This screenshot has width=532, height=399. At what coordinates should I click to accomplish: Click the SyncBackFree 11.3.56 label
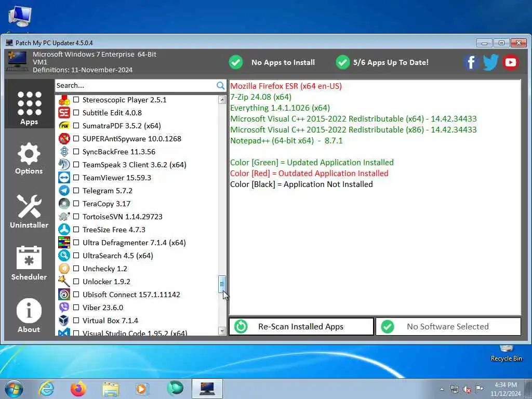tap(119, 152)
